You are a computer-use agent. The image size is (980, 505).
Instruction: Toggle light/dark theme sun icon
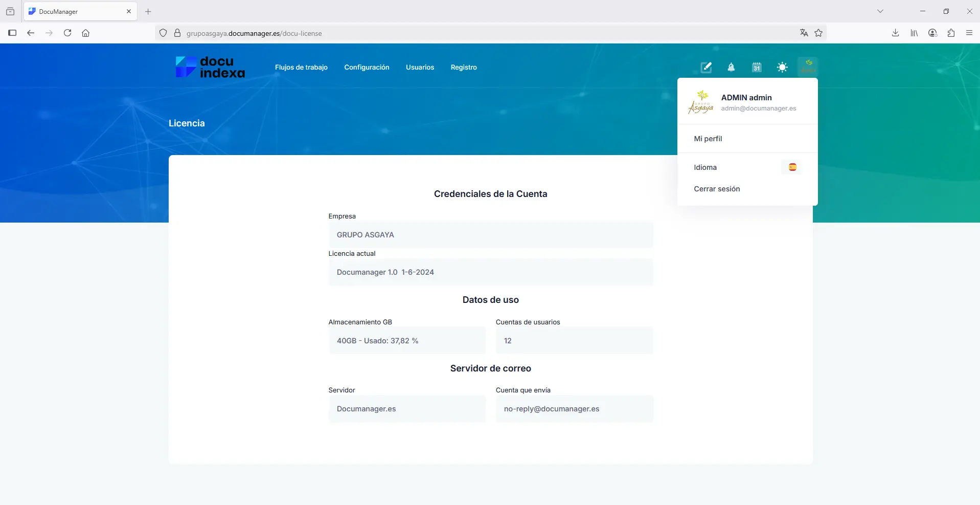tap(782, 68)
